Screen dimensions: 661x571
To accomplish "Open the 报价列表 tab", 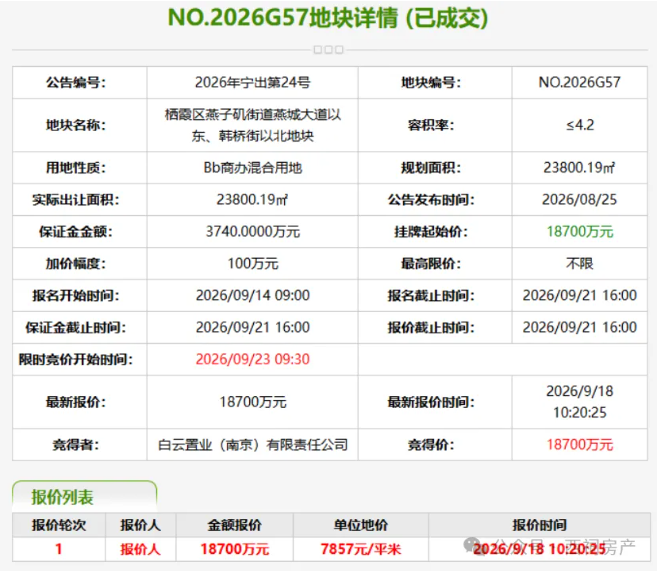I will click(84, 497).
